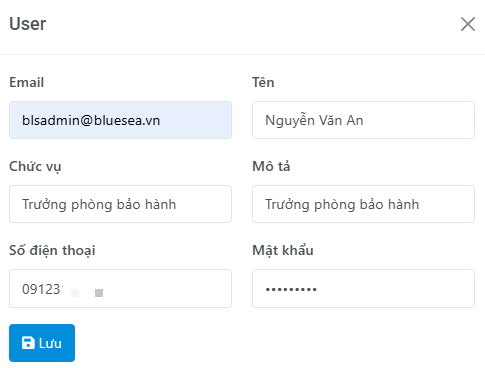Click inside the Mô tả field
The width and height of the screenshot is (485, 368).
(363, 204)
